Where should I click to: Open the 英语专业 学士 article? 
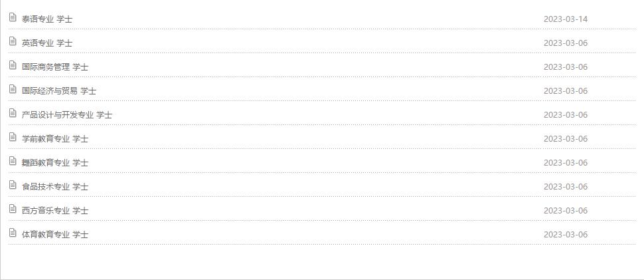pyautogui.click(x=47, y=43)
